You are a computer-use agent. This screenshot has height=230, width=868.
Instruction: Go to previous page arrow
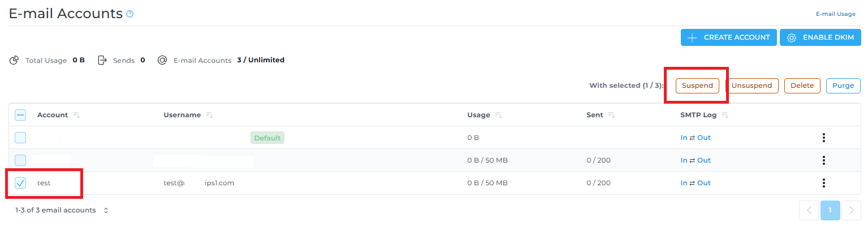(809, 210)
